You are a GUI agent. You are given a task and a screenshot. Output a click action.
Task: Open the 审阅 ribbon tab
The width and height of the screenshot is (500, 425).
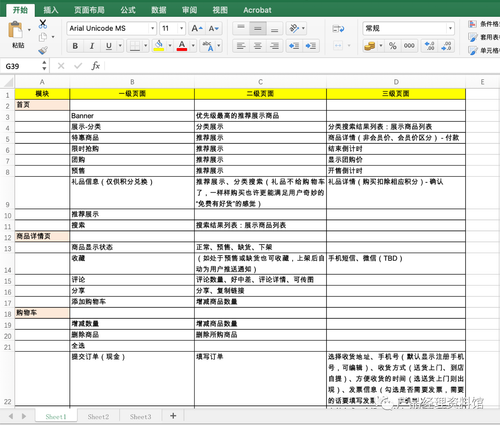(x=189, y=10)
